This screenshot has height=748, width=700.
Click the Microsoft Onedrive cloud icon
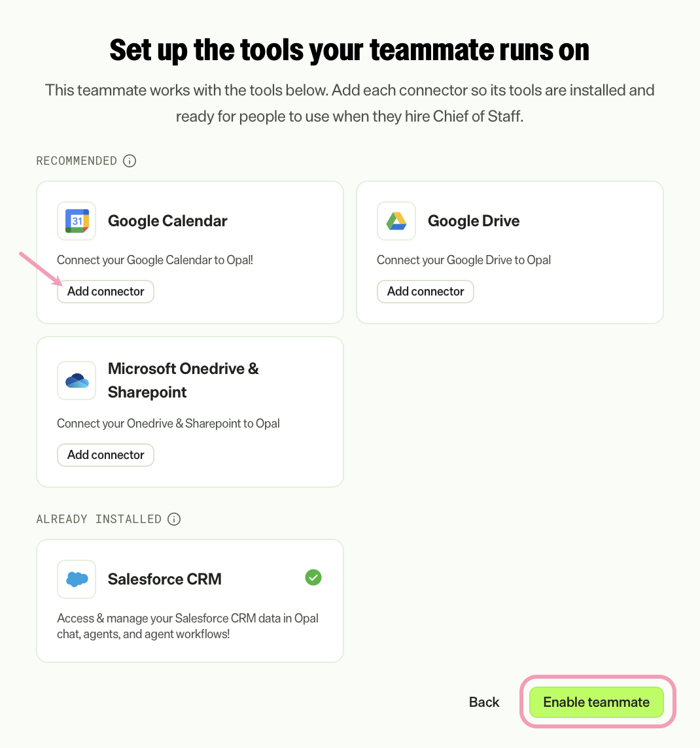pyautogui.click(x=77, y=380)
